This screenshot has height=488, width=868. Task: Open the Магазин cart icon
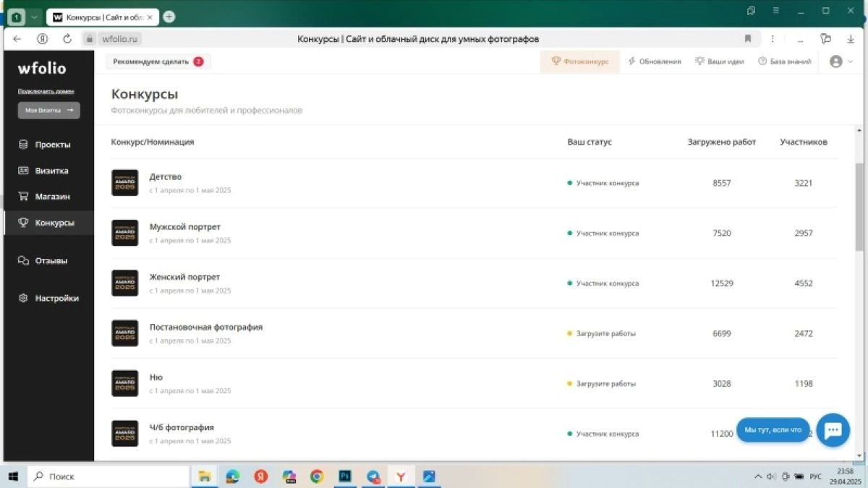pos(23,197)
